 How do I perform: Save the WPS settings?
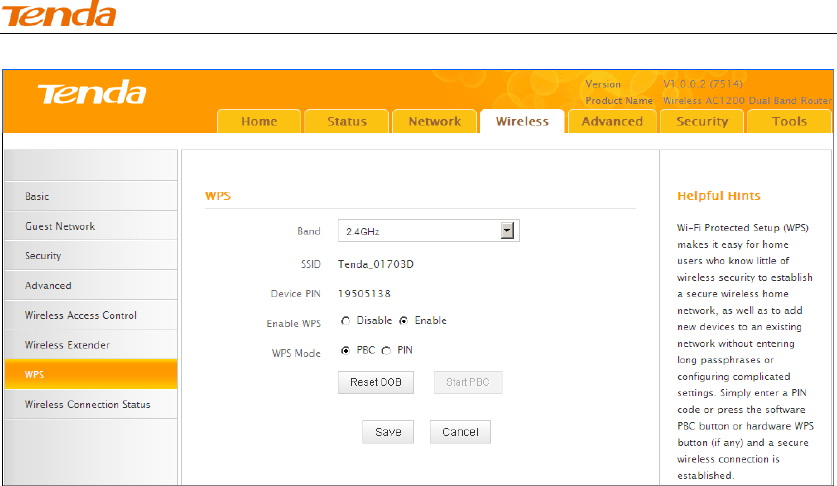pyautogui.click(x=388, y=432)
